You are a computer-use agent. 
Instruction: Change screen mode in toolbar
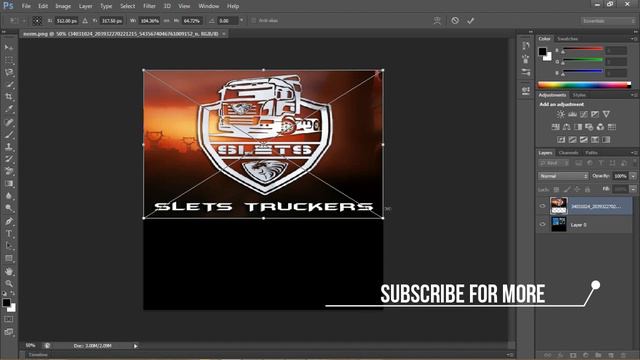9,332
